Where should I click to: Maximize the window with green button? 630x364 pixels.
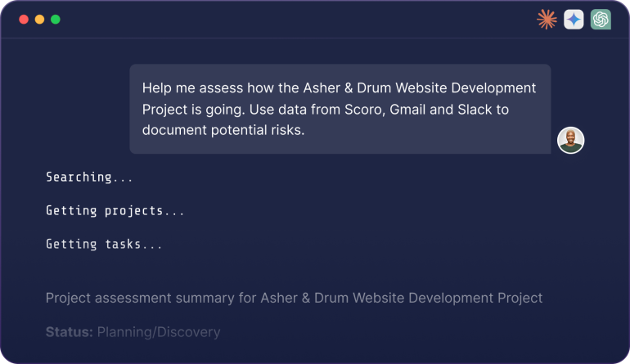56,20
